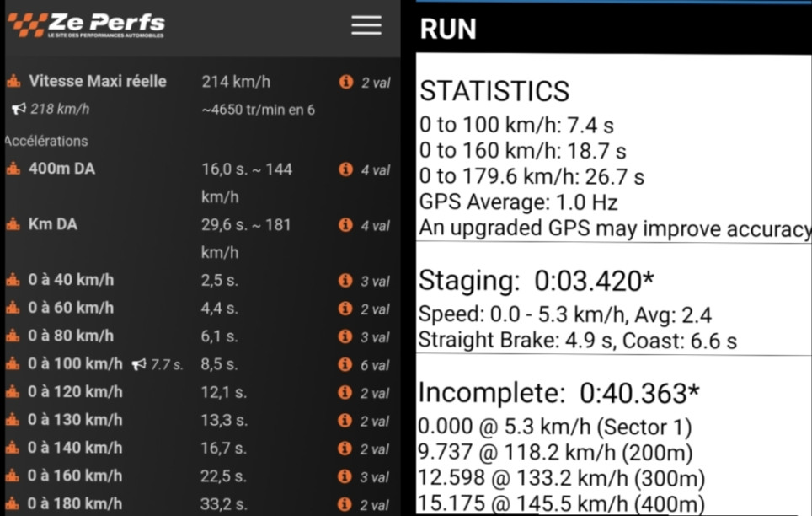Click info icon in 400m DA row
Viewport: 812px width, 516px height.
(345, 169)
